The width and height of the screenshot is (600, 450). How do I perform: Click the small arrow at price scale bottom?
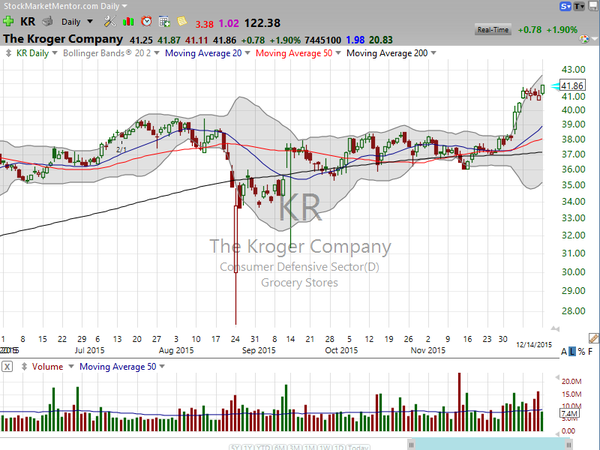[x=555, y=328]
